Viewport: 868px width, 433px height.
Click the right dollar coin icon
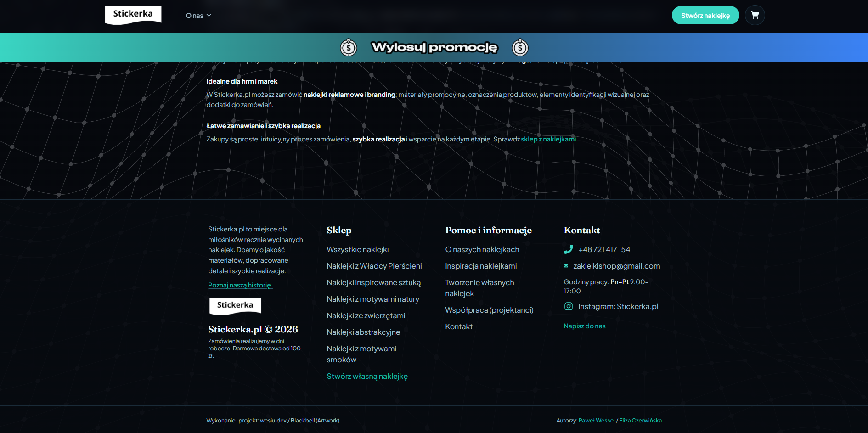click(x=520, y=47)
